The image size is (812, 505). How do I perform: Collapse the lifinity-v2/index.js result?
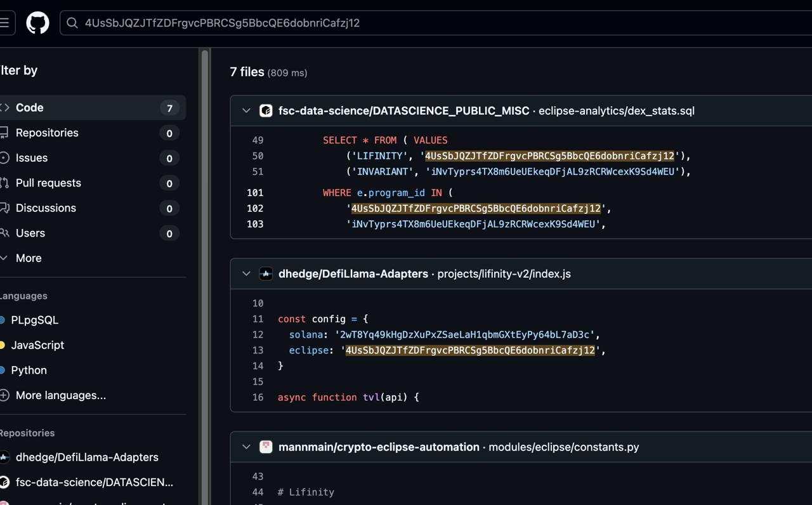pos(246,273)
